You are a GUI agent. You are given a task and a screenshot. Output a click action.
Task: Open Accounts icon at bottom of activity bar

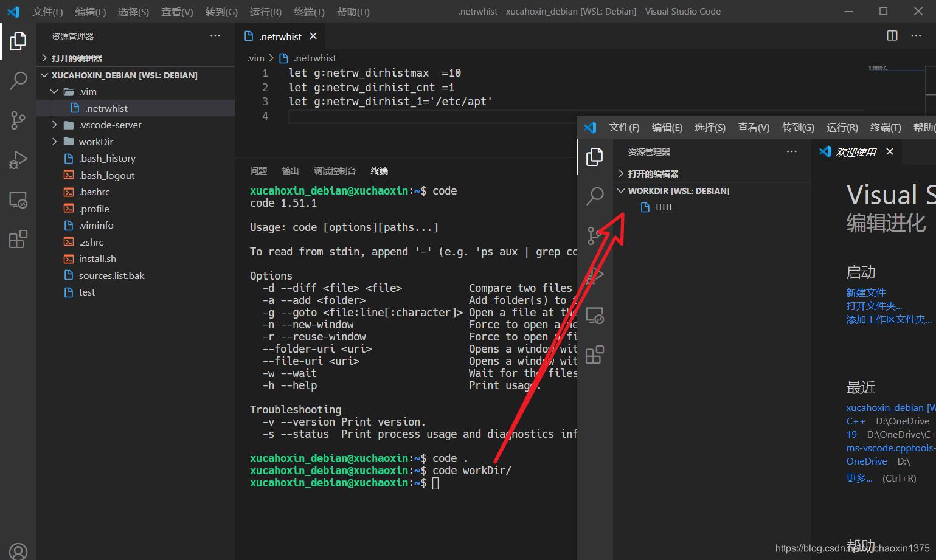point(18,551)
